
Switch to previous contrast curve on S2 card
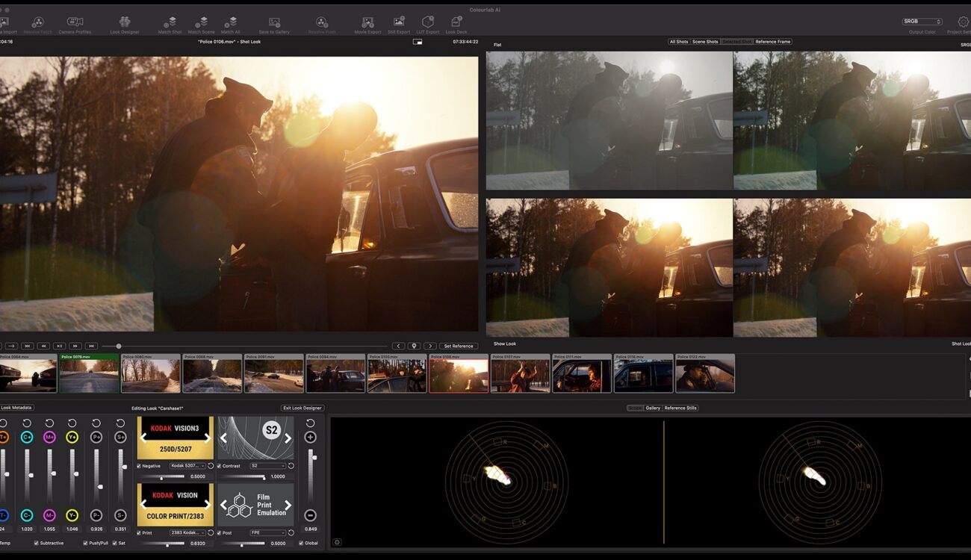(x=223, y=438)
